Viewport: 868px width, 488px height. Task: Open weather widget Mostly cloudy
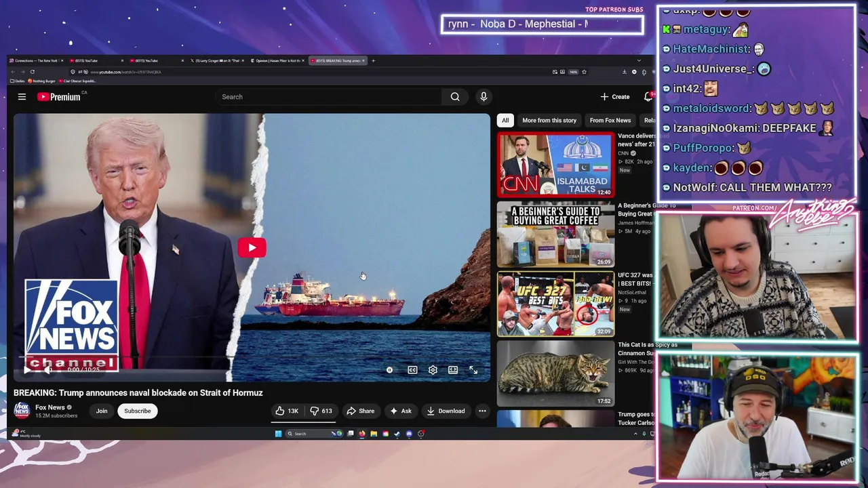point(27,434)
